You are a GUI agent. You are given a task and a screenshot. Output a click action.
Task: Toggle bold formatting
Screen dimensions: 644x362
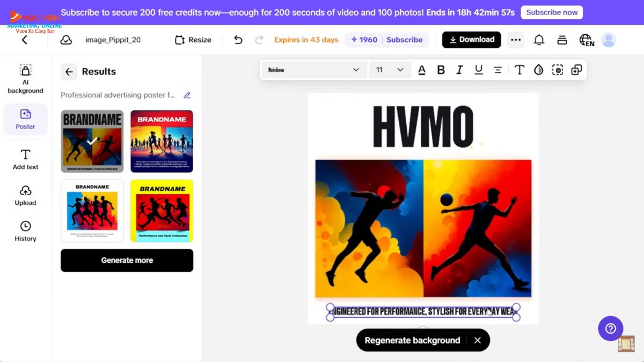(x=441, y=70)
